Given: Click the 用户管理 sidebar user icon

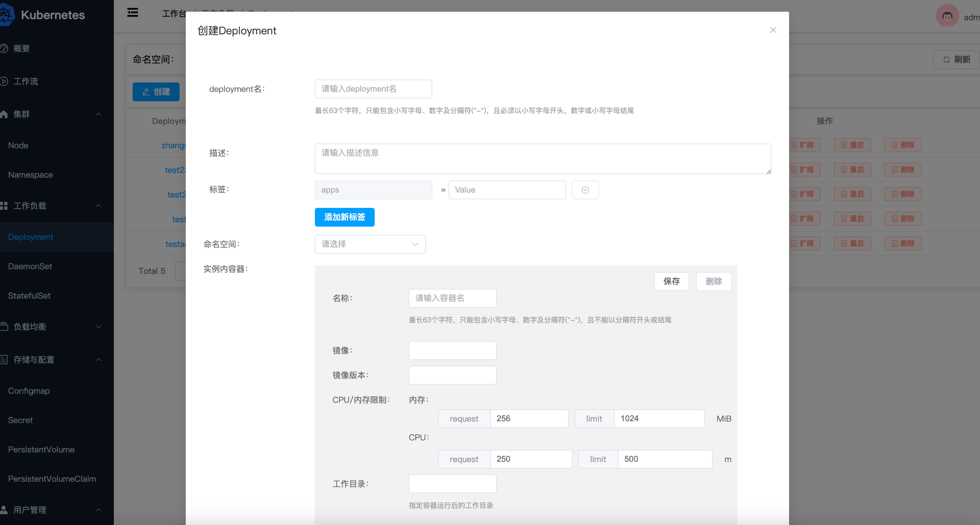Looking at the screenshot, I should pyautogui.click(x=4, y=510).
